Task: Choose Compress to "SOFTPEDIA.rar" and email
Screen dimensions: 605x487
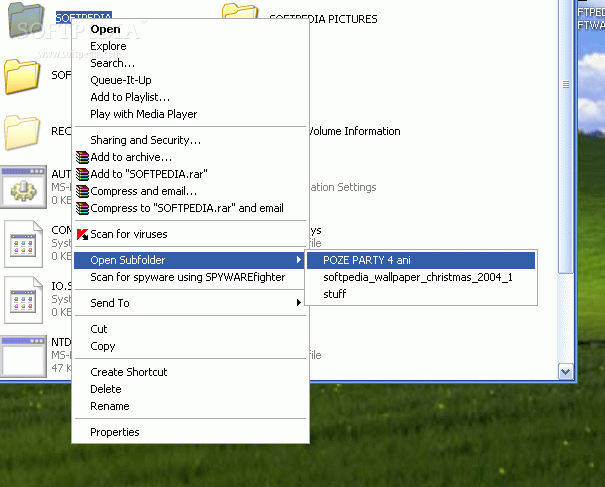Action: tap(190, 208)
